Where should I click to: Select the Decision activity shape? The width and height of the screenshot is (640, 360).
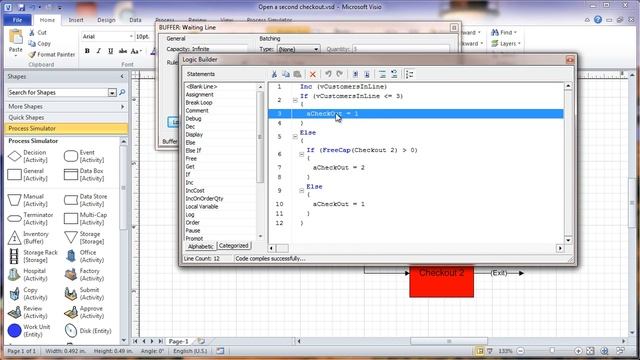tap(28, 156)
